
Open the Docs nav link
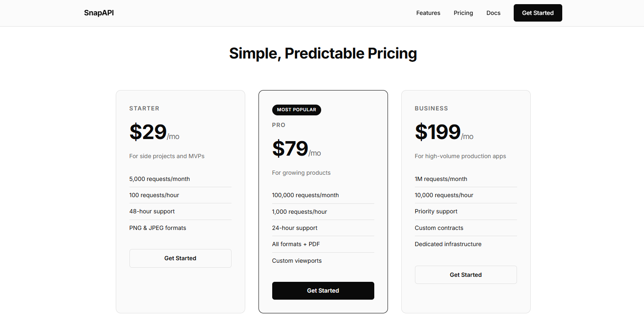493,13
